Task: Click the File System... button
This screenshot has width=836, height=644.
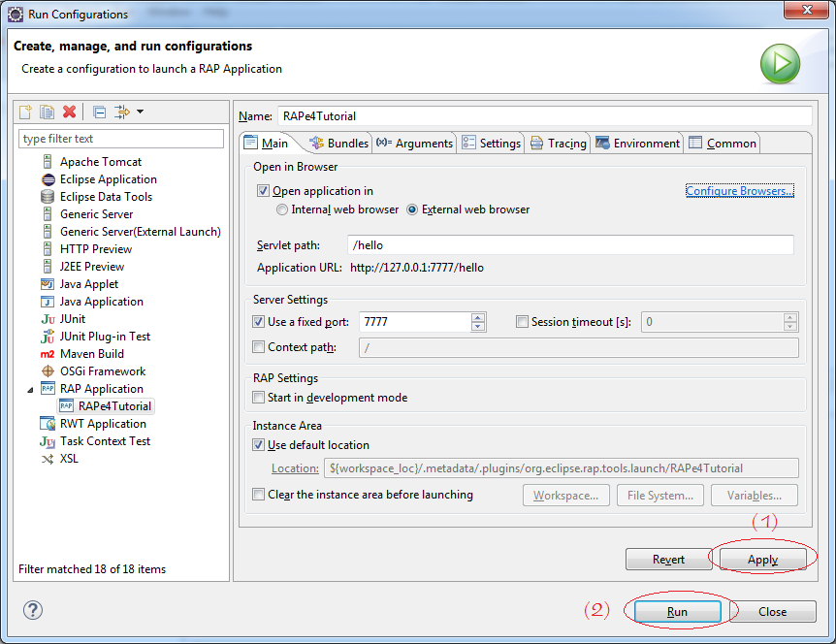Action: tap(660, 496)
